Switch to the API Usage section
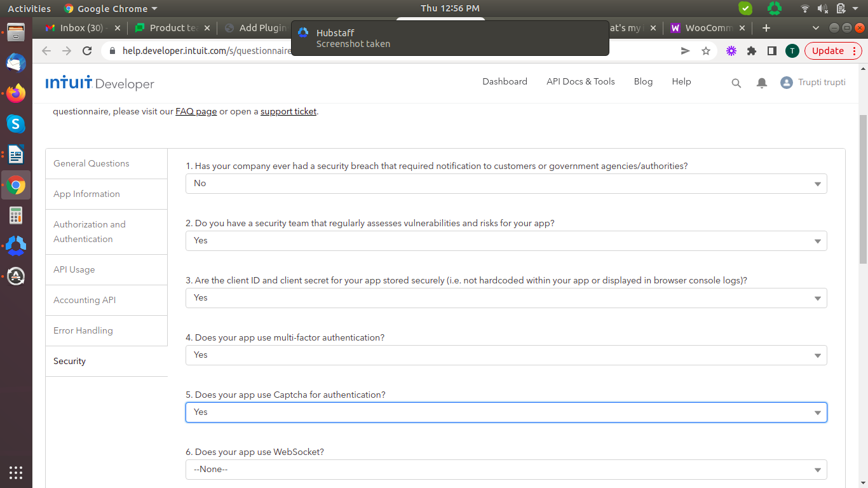Image resolution: width=868 pixels, height=488 pixels. [74, 269]
